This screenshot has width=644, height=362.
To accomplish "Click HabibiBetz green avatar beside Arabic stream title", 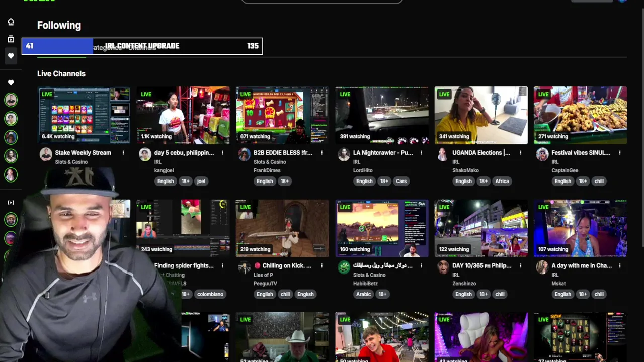I will click(344, 267).
